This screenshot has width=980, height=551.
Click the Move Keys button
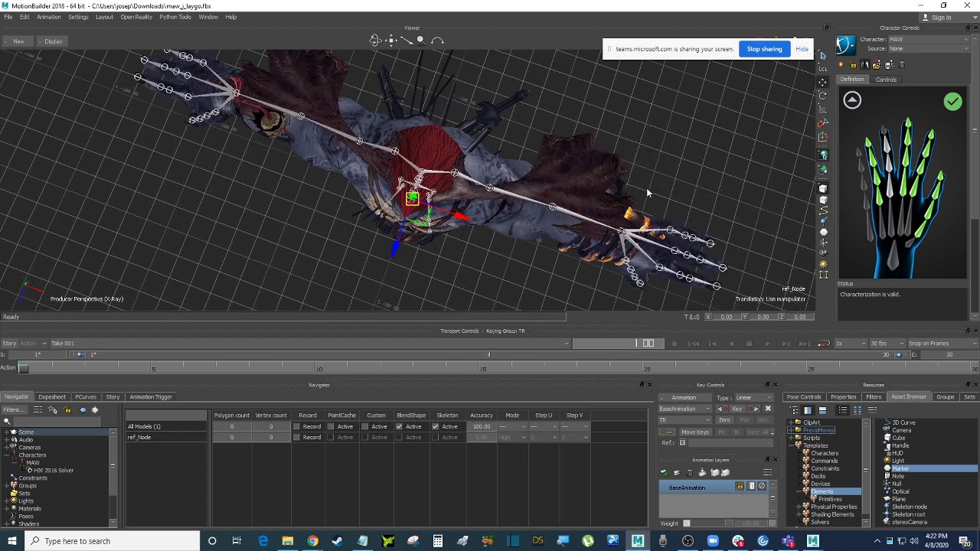(695, 432)
